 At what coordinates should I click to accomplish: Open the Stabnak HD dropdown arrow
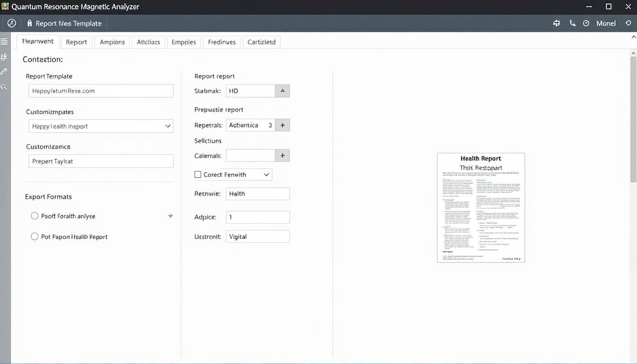tap(282, 91)
